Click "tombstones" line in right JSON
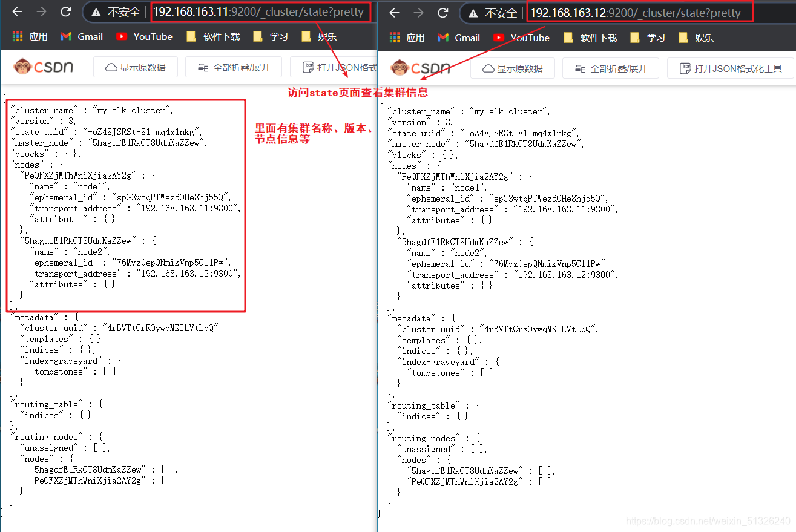This screenshot has width=796, height=532. click(450, 373)
